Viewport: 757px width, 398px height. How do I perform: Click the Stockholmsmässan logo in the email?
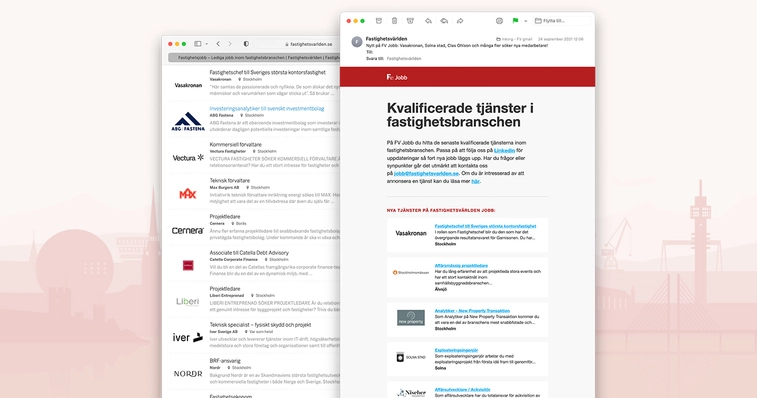[x=411, y=272]
